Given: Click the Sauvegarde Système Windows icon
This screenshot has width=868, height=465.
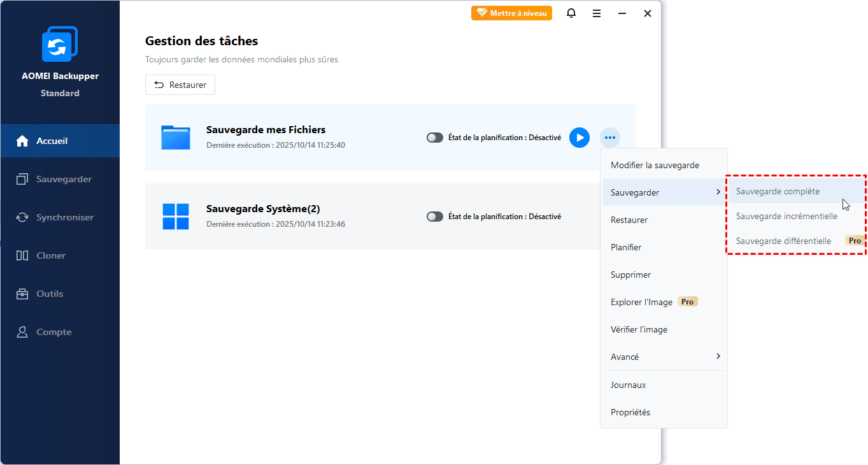Looking at the screenshot, I should coord(176,217).
